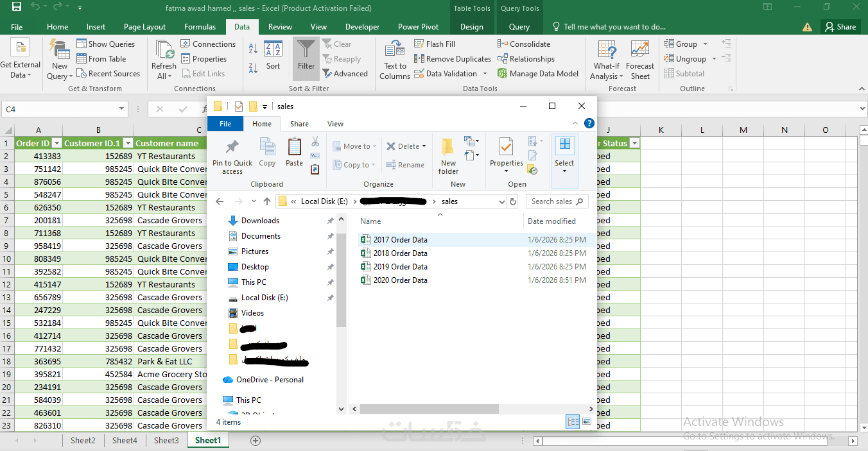Click Recent Sources in Excel
868x451 pixels.
click(x=108, y=74)
